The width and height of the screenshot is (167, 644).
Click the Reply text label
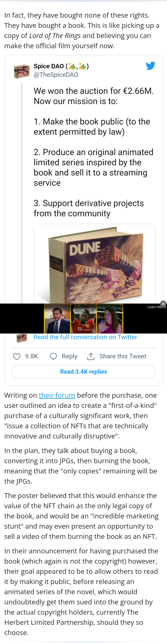click(69, 356)
